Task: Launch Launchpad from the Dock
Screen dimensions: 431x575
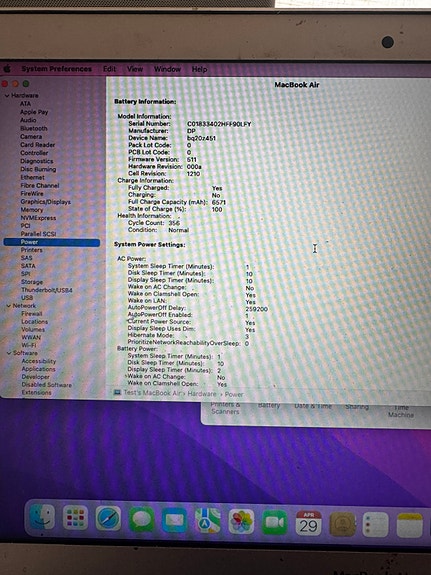Action: click(75, 518)
